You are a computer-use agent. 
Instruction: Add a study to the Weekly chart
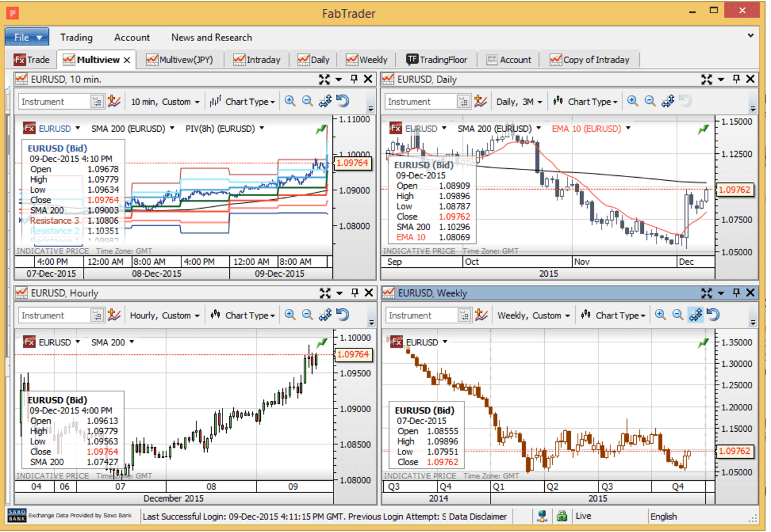tap(480, 315)
